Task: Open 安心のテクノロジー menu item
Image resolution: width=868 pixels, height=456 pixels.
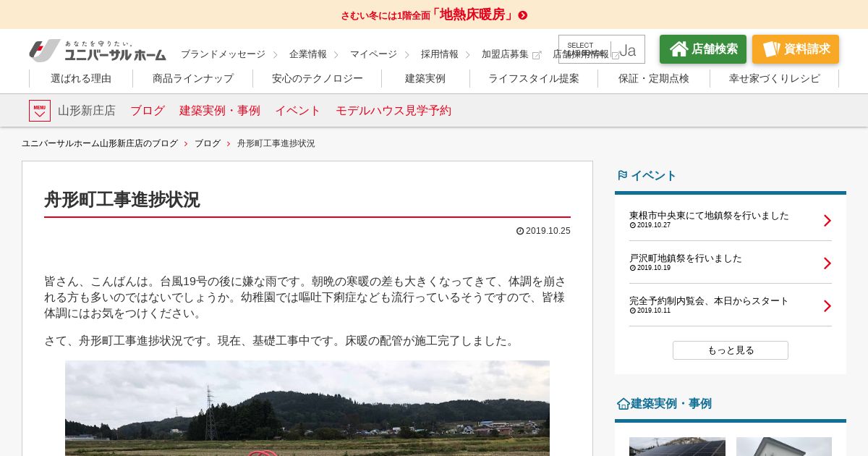Action: click(x=318, y=78)
